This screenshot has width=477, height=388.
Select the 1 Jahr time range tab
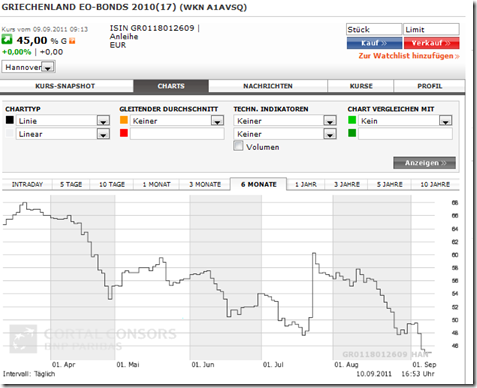[x=306, y=184]
